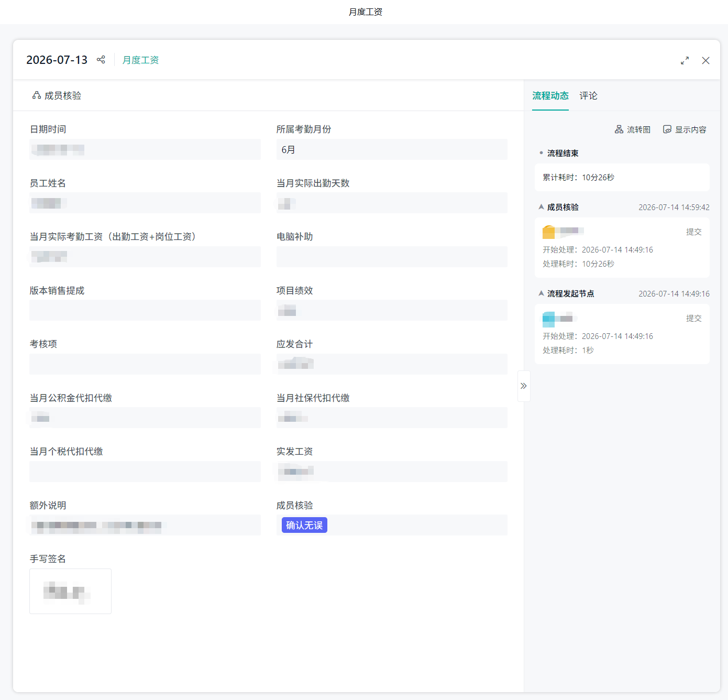The height and width of the screenshot is (700, 728).
Task: Switch to the 评论 tab
Action: tap(588, 95)
